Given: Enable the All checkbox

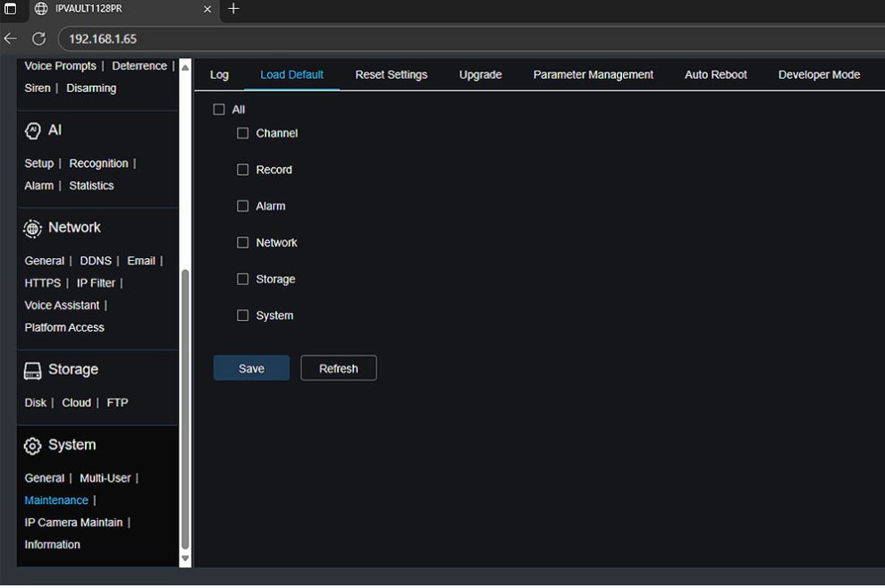Looking at the screenshot, I should (x=219, y=108).
